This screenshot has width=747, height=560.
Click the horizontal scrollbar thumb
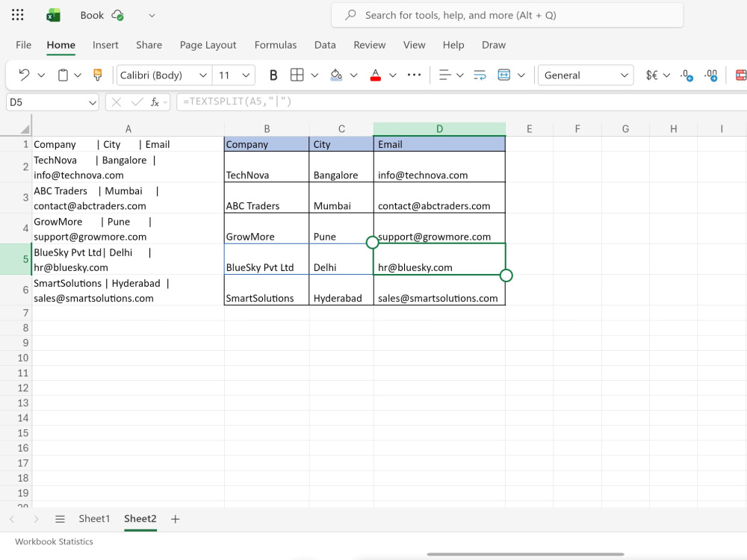coord(525,554)
